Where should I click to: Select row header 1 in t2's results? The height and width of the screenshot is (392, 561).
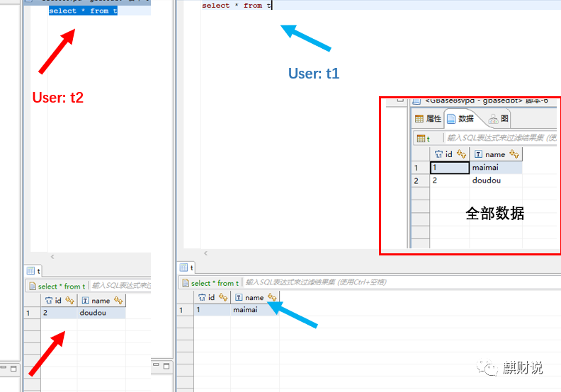[32, 313]
